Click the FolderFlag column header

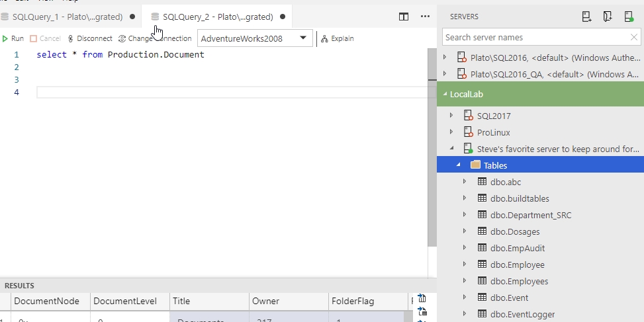[x=368, y=301]
